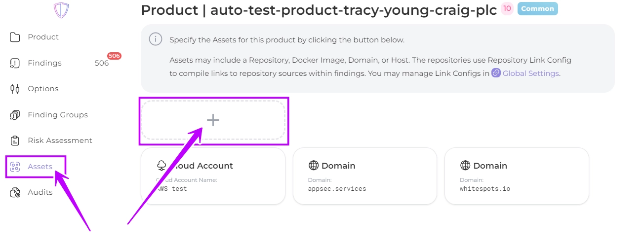
Task: Open the Findings menu item
Action: [44, 63]
